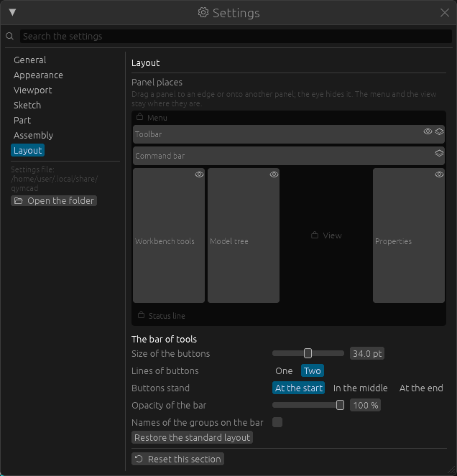457x476 pixels.
Task: Click Open the folder button
Action: pos(54,200)
